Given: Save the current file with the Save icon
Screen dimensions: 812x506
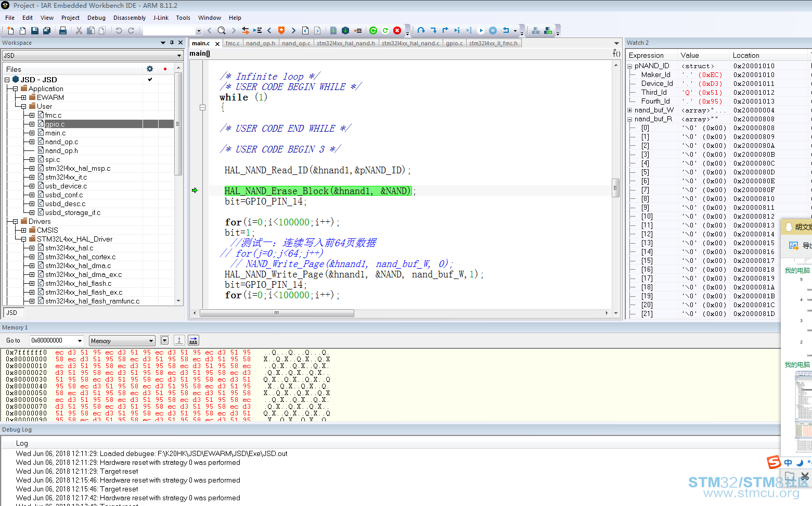Looking at the screenshot, I should point(34,31).
